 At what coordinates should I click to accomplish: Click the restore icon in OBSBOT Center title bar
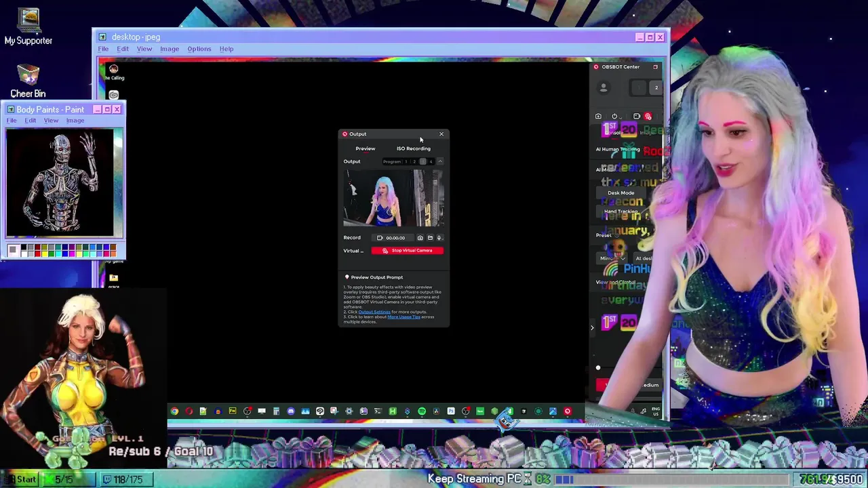[655, 67]
